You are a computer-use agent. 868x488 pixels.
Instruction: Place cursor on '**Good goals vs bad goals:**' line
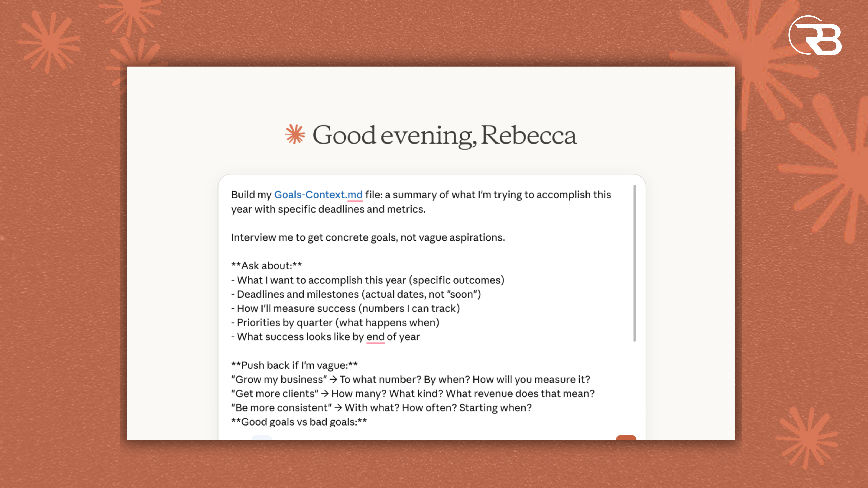coord(299,422)
